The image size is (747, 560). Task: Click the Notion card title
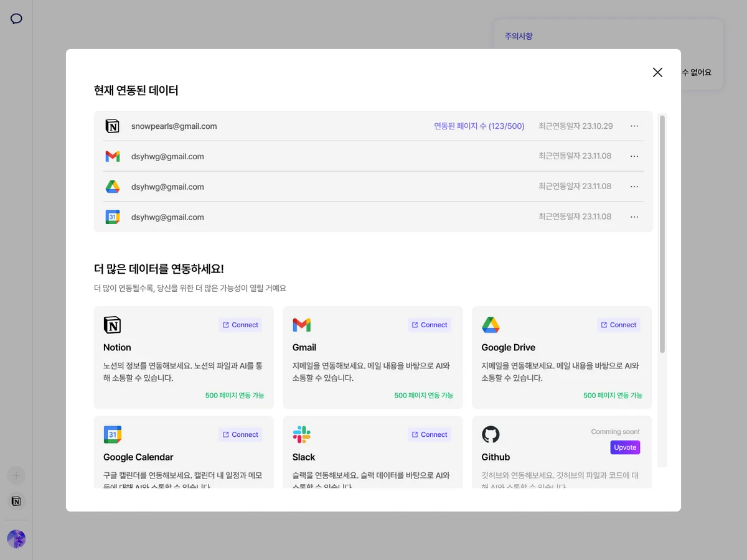(x=117, y=347)
